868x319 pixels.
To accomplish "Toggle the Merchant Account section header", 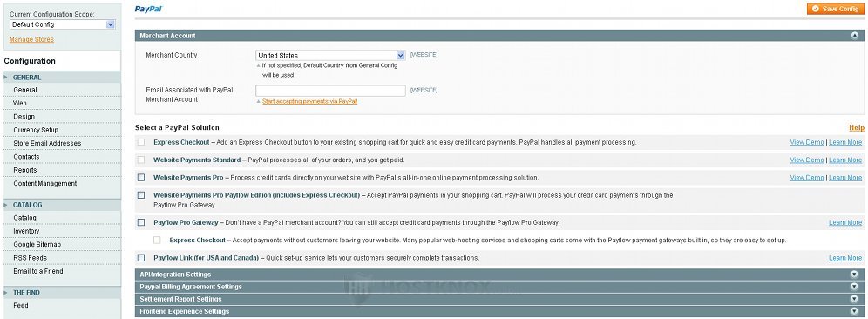I will [499, 36].
